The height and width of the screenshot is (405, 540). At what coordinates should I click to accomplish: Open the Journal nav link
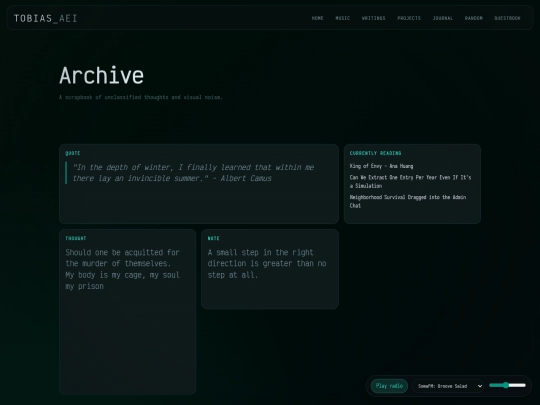click(443, 18)
